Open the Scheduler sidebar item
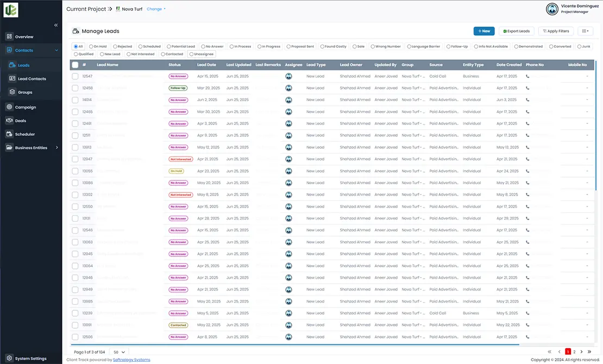603x364 pixels. point(24,134)
